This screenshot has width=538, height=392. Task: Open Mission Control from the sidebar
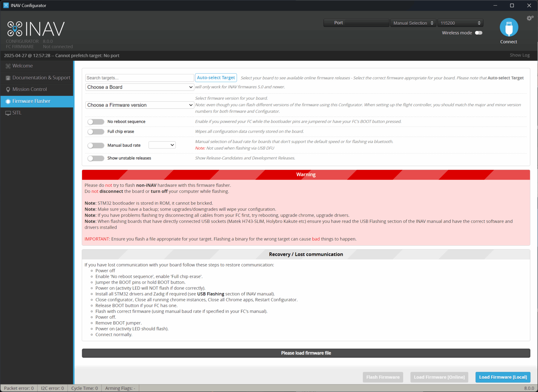[8, 89]
